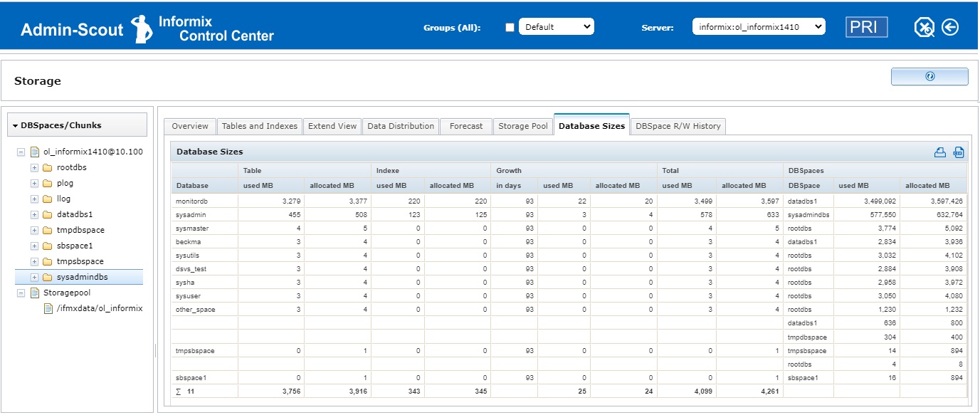980x415 pixels.
Task: Click the dsvs_test database row name
Action: point(191,269)
